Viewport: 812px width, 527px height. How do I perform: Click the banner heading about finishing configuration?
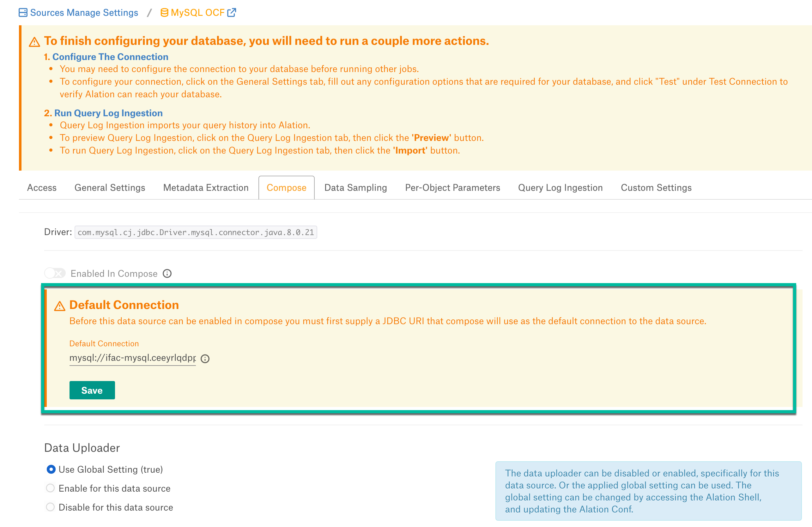click(x=266, y=41)
